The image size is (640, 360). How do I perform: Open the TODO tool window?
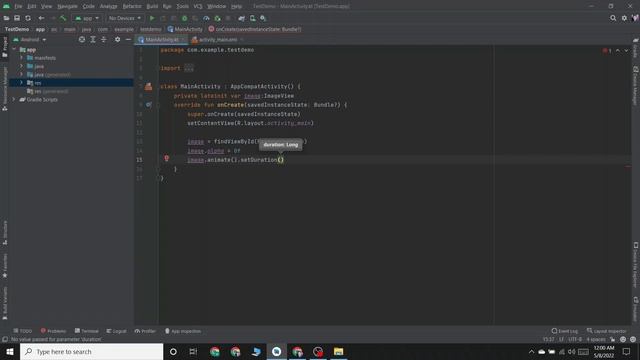23,331
